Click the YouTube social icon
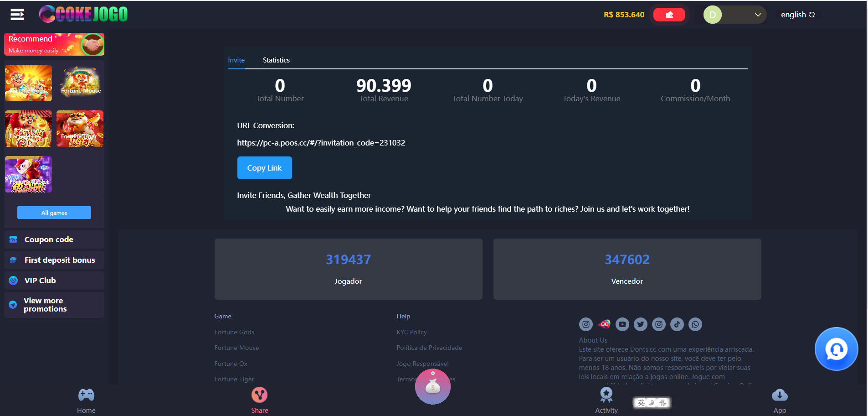868x416 pixels. pyautogui.click(x=622, y=324)
